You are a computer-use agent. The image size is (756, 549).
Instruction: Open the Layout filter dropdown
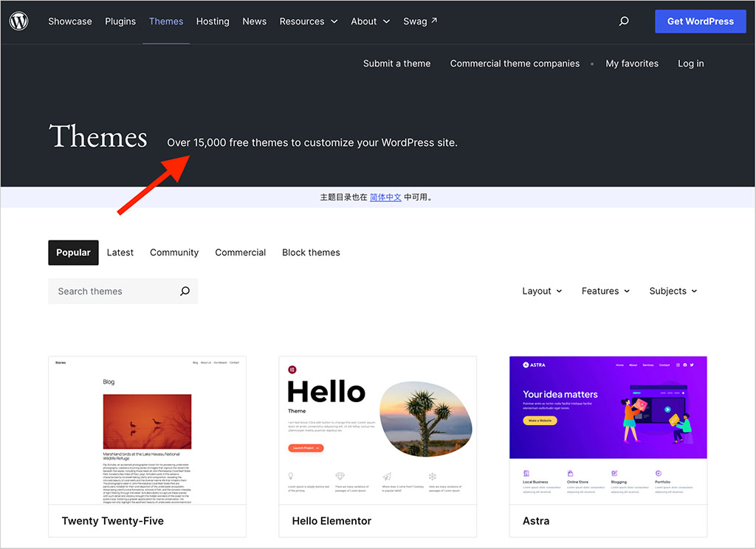coord(542,291)
